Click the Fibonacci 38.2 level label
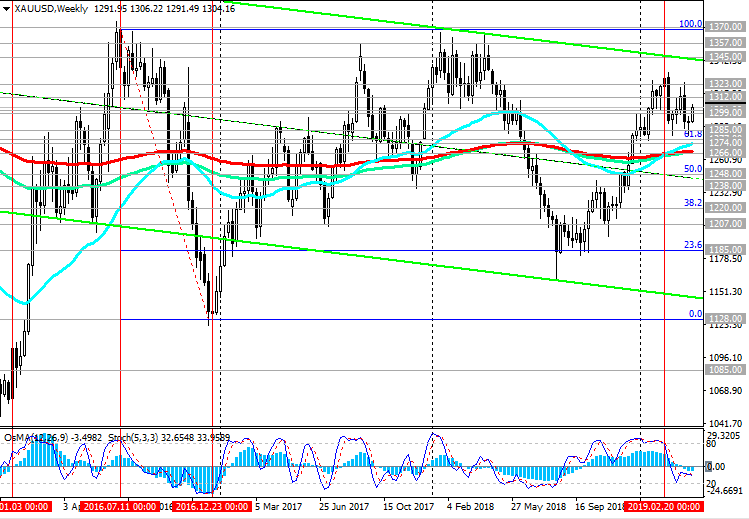The image size is (749, 519). point(693,203)
